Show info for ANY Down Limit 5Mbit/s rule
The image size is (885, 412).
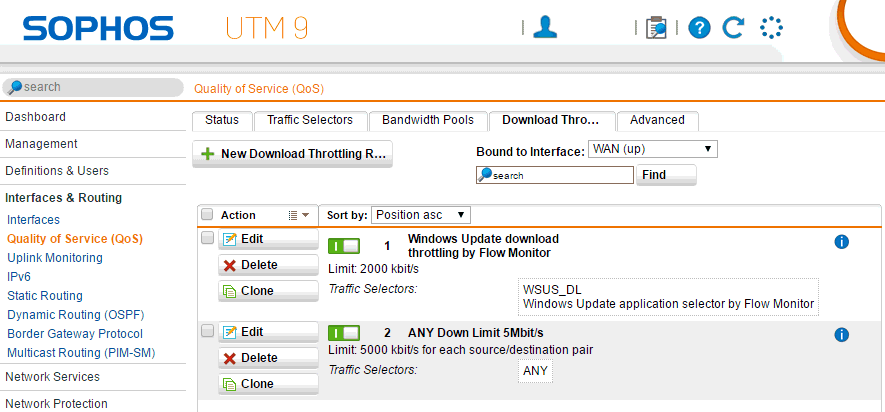pos(841,335)
